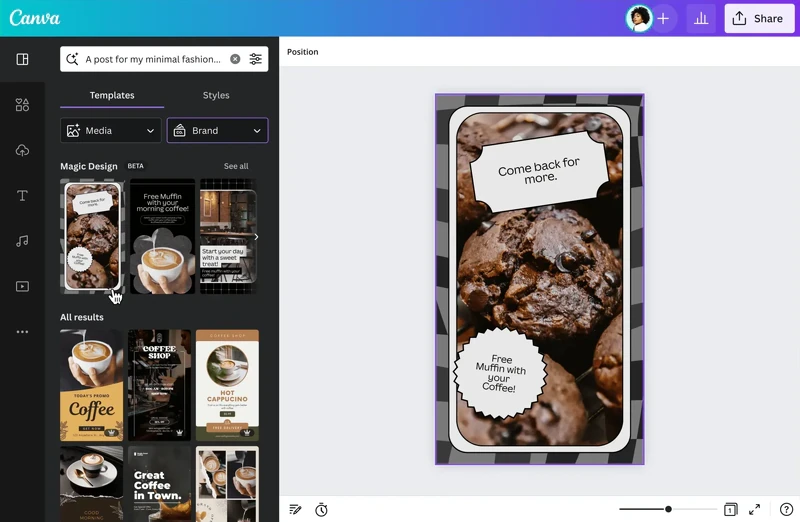Select the 'Come back for more.' text on canvas
Image resolution: width=800 pixels, height=522 pixels.
[539, 171]
